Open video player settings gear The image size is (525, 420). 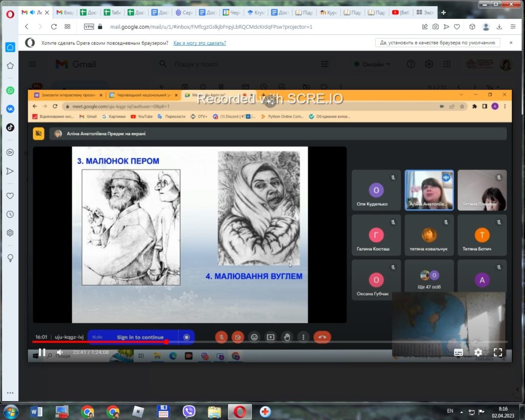click(478, 352)
